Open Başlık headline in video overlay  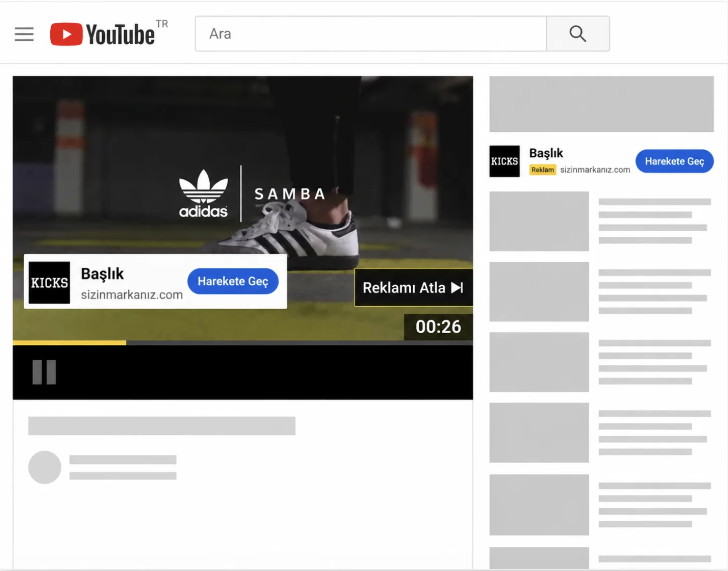[102, 274]
